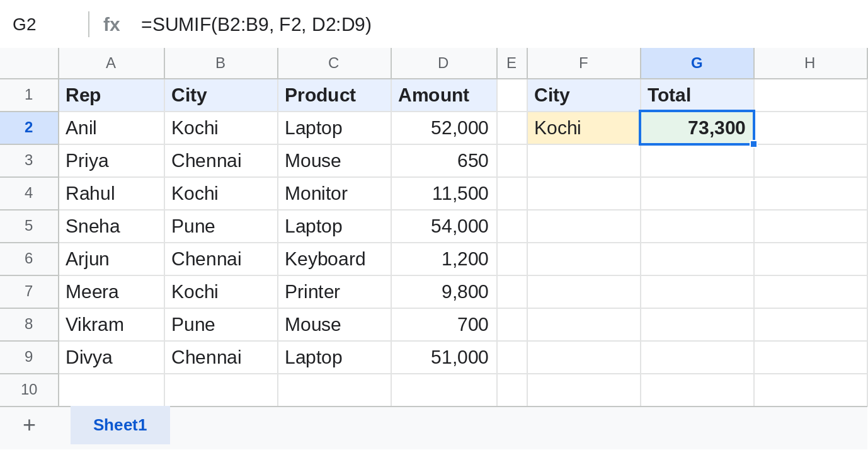
Task: Select the cell containing Meera
Action: (x=111, y=292)
